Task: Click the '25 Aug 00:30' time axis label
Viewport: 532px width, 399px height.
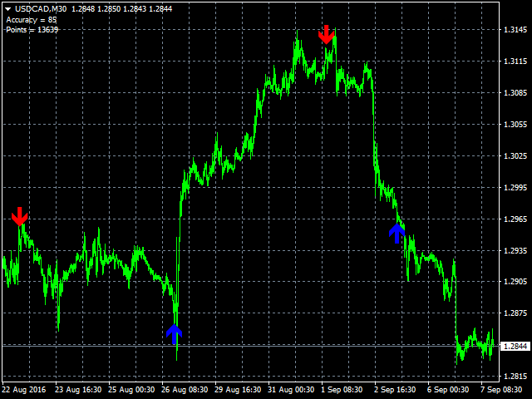Action: coord(131,390)
